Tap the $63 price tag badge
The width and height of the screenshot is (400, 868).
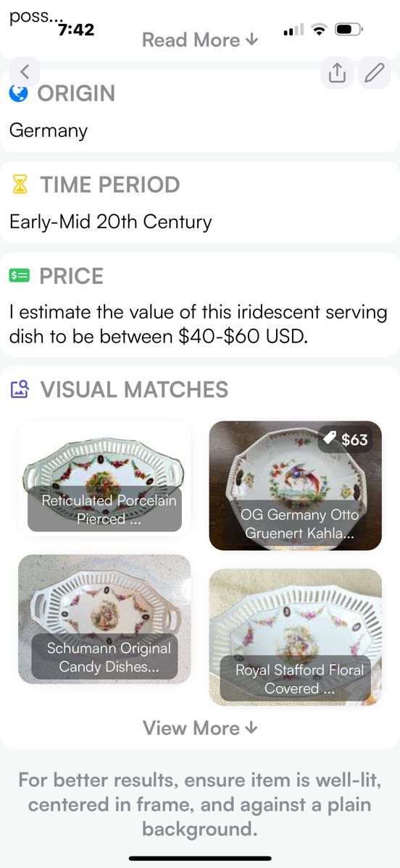coord(346,439)
